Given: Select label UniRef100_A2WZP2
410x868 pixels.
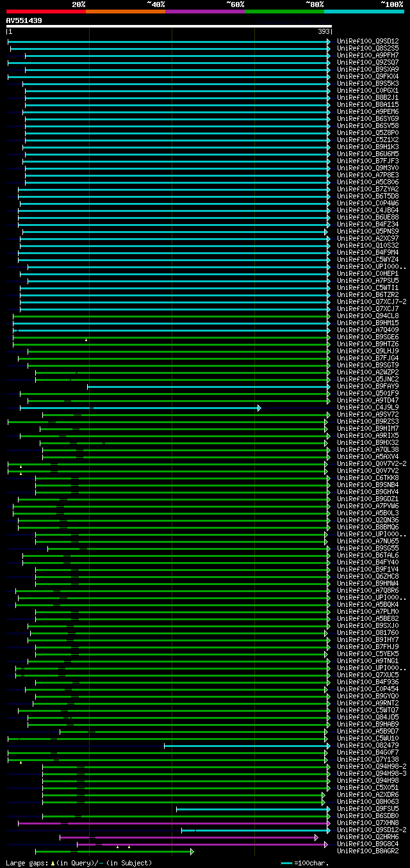Looking at the screenshot, I should (368, 373).
